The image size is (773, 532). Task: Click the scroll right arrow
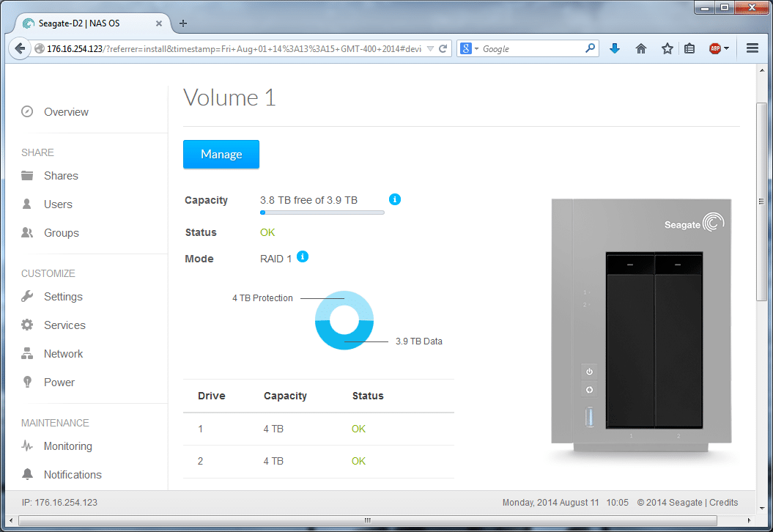coord(749,520)
